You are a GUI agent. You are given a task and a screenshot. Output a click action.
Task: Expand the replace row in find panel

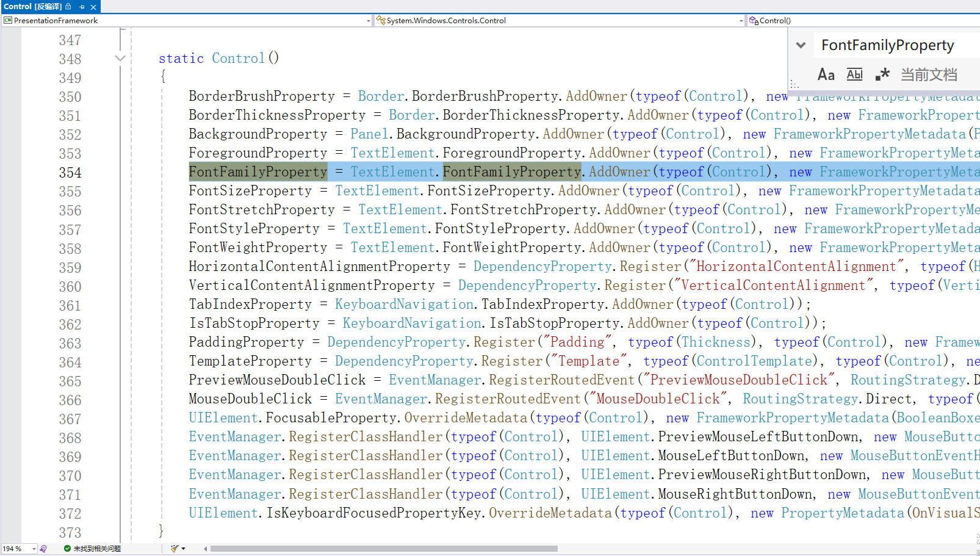tap(801, 45)
